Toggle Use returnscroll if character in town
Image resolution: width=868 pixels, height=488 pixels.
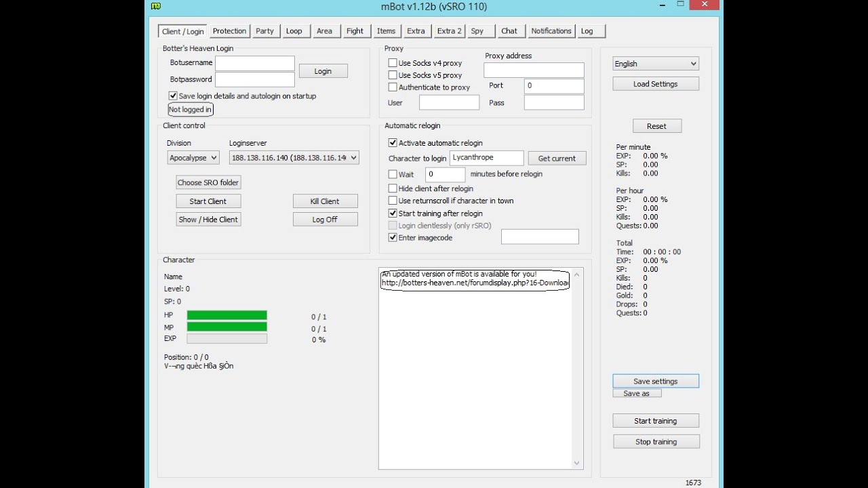click(x=393, y=201)
